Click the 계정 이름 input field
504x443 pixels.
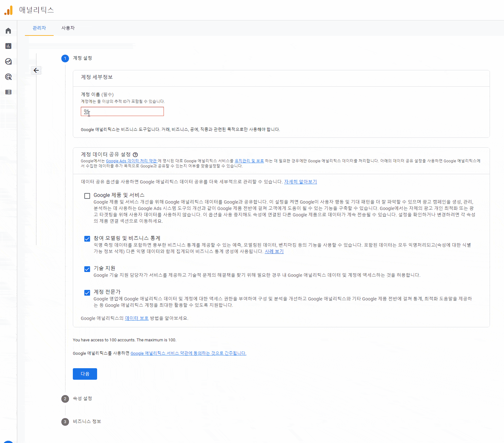(x=122, y=112)
